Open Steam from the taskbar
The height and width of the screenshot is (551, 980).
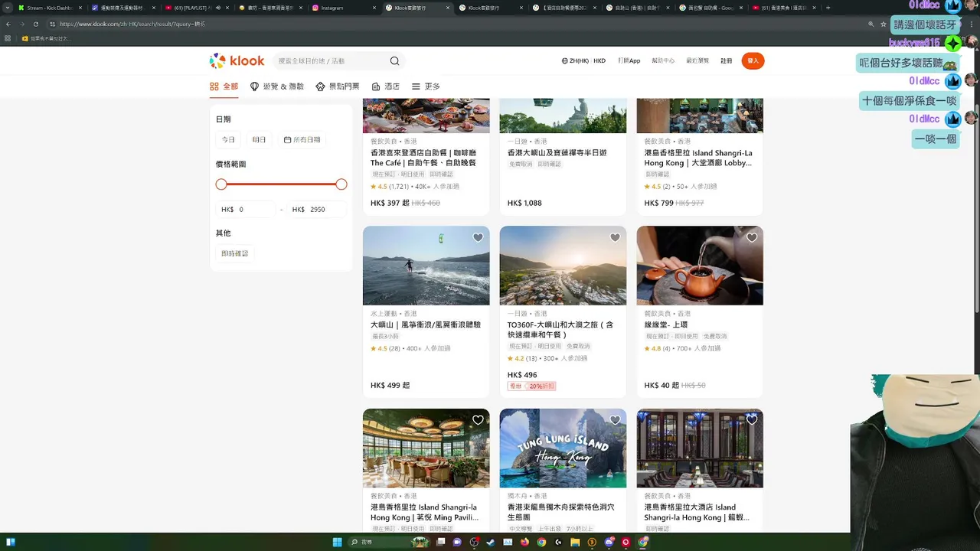click(x=490, y=542)
